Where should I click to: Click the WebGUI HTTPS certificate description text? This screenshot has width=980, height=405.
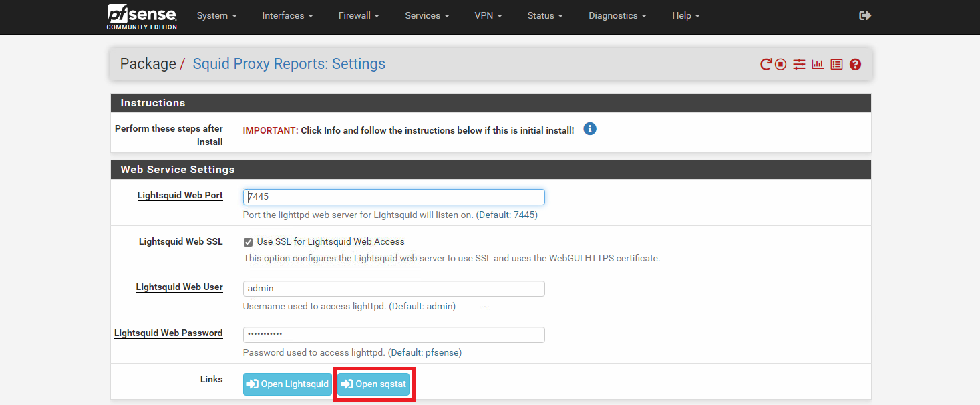[x=452, y=258]
